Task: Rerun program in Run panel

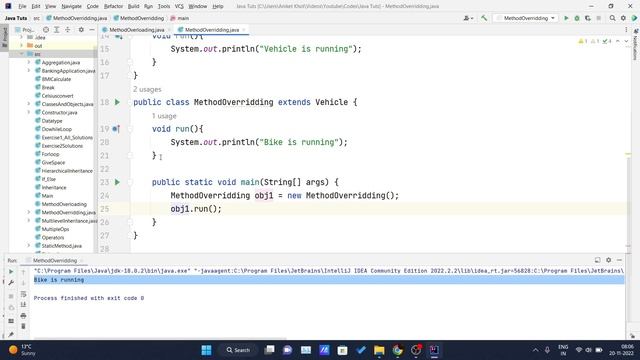Action: click(x=11, y=272)
